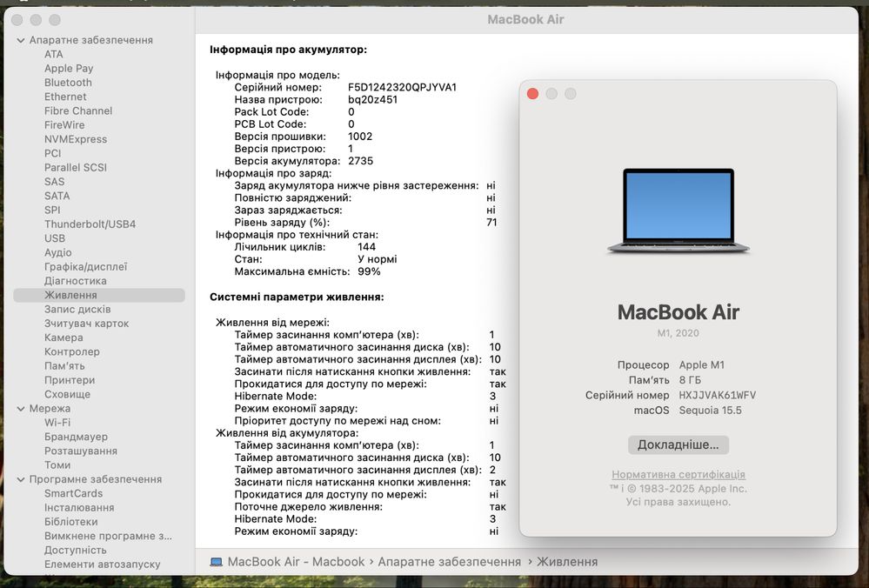Click the cycle count value 144
Viewport: 869px width, 588px height.
(x=366, y=247)
